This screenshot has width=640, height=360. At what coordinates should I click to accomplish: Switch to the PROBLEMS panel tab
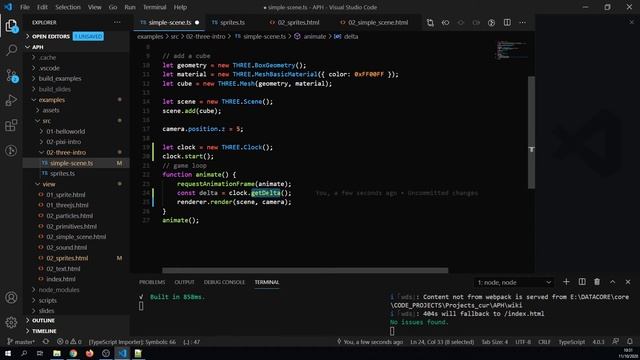[x=152, y=282]
